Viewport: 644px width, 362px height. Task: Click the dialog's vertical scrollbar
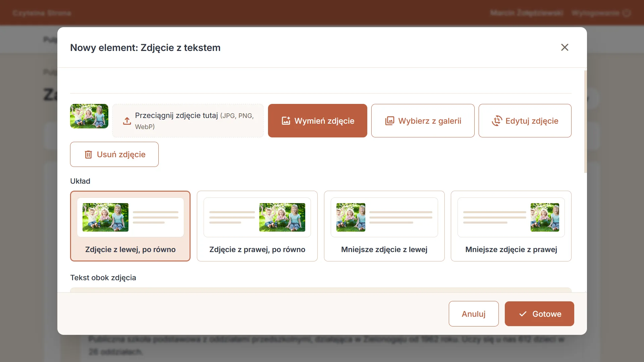(585, 121)
